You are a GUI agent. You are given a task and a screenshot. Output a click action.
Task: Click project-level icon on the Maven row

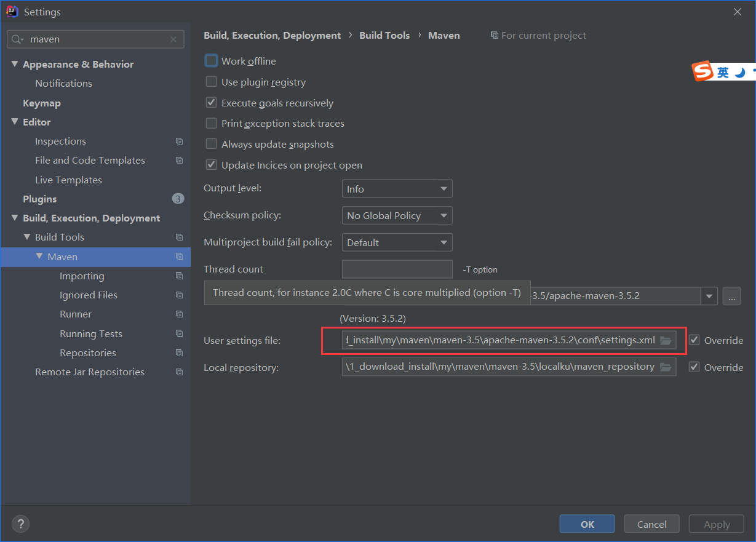point(179,257)
